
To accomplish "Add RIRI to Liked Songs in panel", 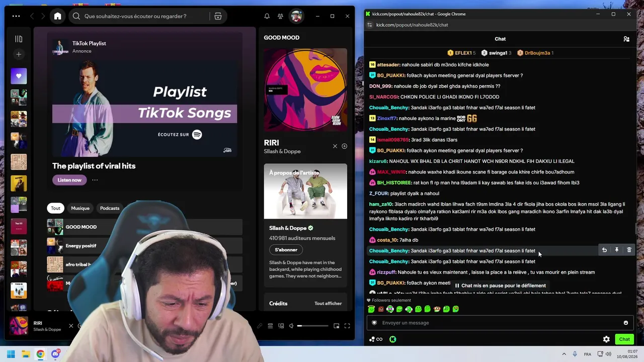I will click(x=344, y=146).
